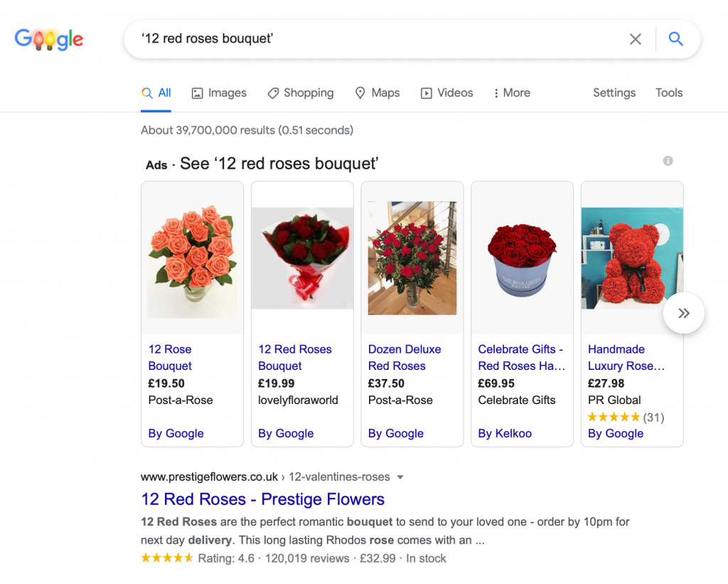Open Settings in the search bar

[614, 93]
